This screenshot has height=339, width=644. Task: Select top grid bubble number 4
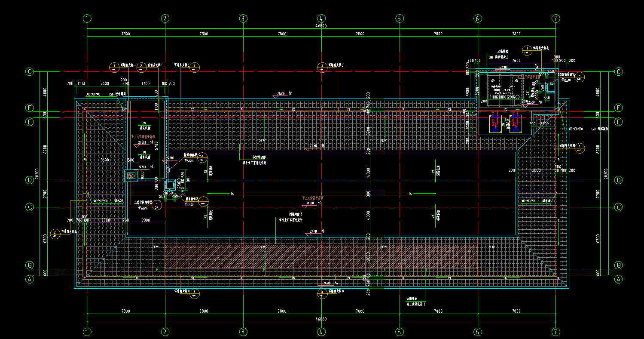[321, 18]
